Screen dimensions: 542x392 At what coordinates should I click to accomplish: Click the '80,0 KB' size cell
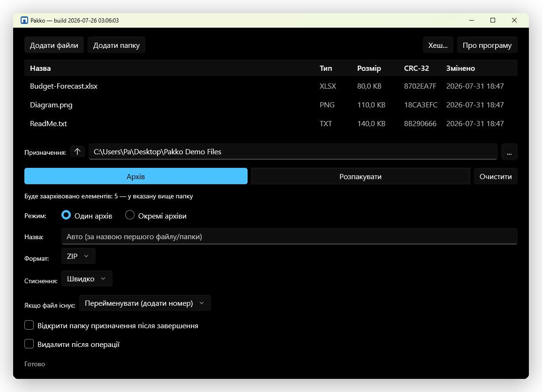tap(369, 86)
